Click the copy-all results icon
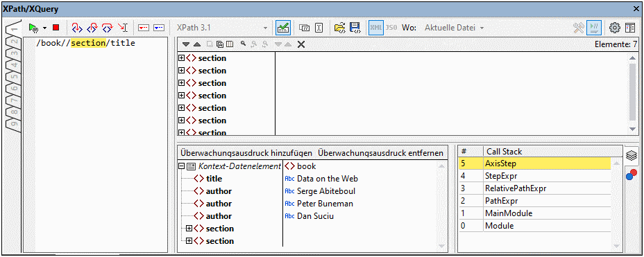 pos(220,44)
